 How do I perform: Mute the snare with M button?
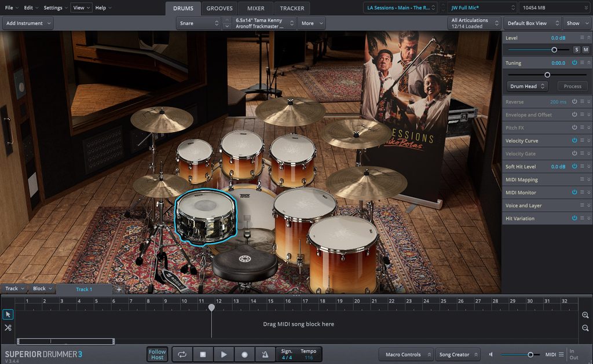coord(585,50)
